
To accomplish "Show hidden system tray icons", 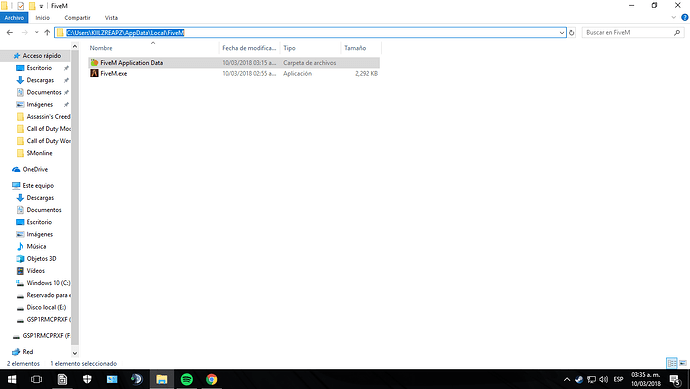I will [x=567, y=379].
